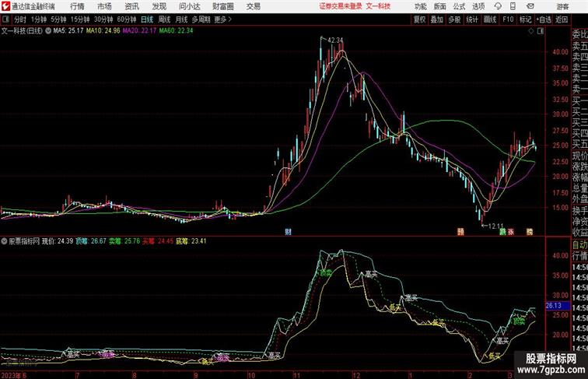588x379 pixels.
Task: Expand the 更多 period options
Action: (222, 19)
